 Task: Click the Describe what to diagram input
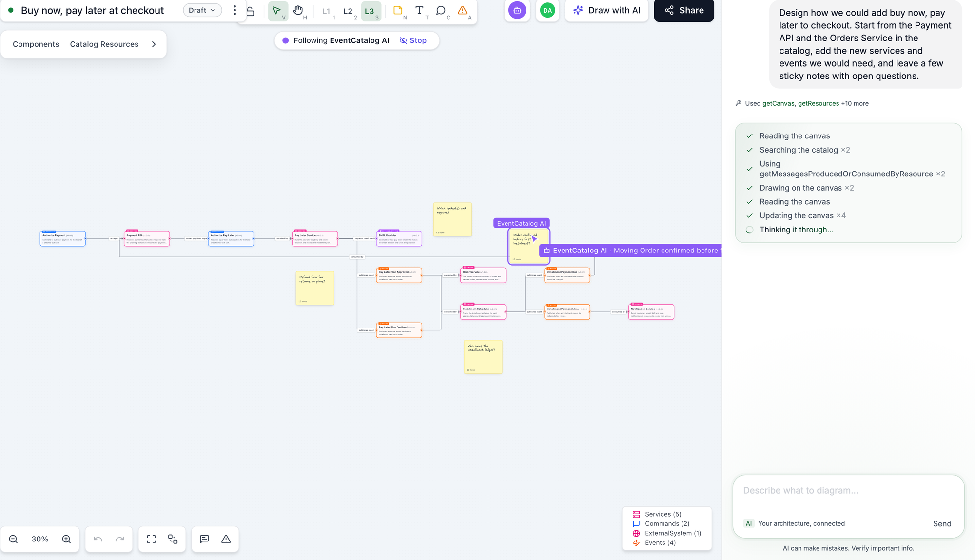(848, 491)
